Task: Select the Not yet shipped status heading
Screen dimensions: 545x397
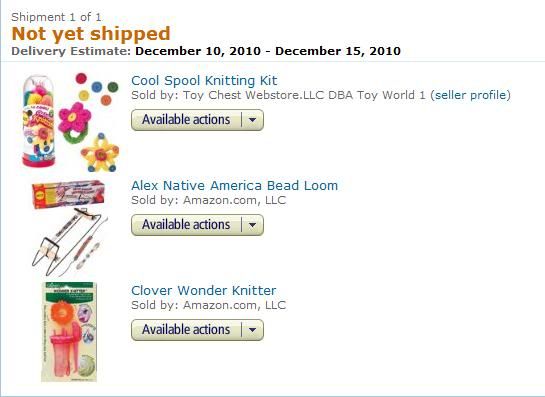Action: click(x=91, y=34)
